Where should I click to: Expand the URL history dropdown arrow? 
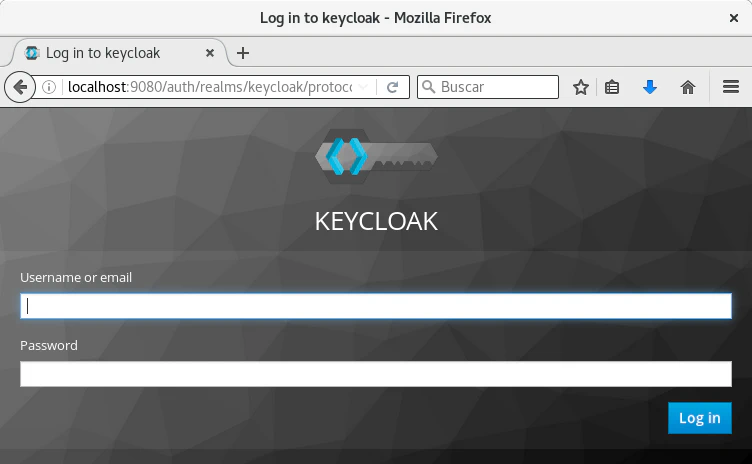click(x=364, y=88)
